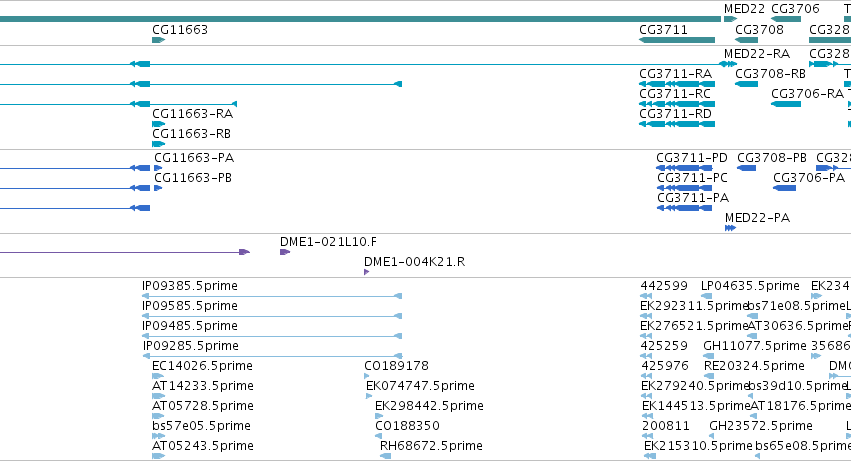851x461 pixels.
Task: Select the LP04635.5prime EST label
Action: click(750, 286)
